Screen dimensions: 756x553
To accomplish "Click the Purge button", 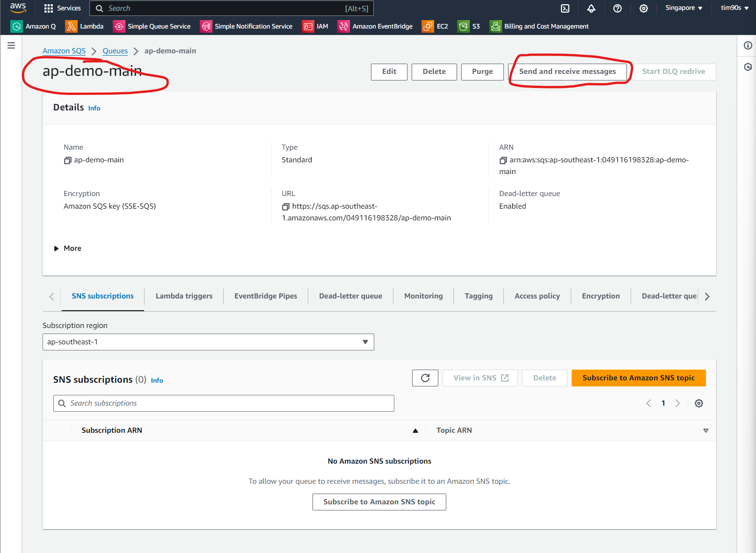I will click(482, 72).
